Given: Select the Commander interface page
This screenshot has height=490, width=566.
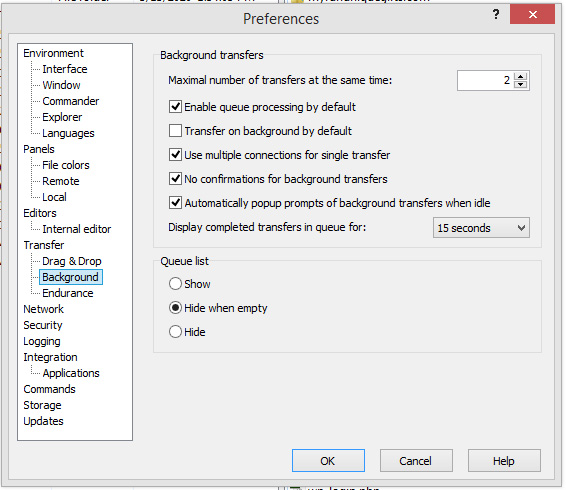Looking at the screenshot, I should pyautogui.click(x=70, y=101).
